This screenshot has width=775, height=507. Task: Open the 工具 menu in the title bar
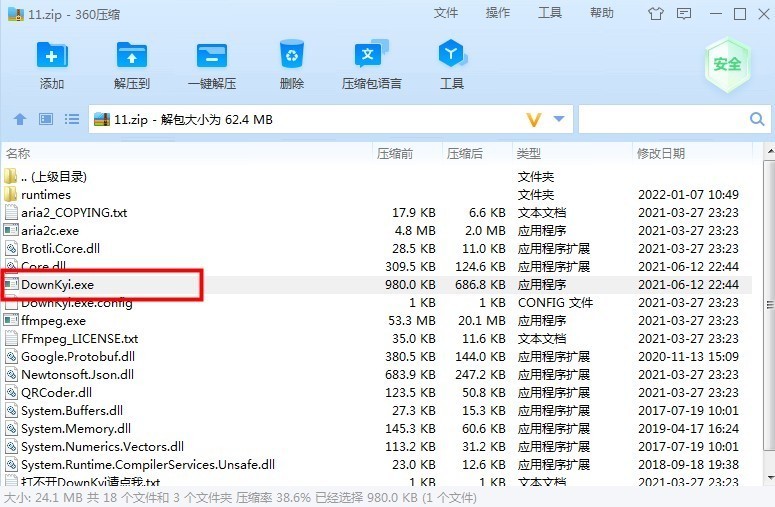[x=550, y=13]
